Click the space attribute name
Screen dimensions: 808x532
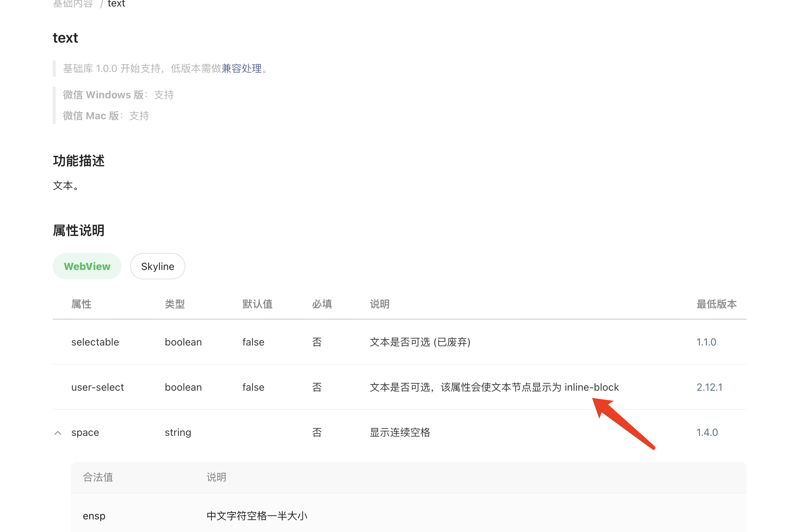click(x=85, y=432)
